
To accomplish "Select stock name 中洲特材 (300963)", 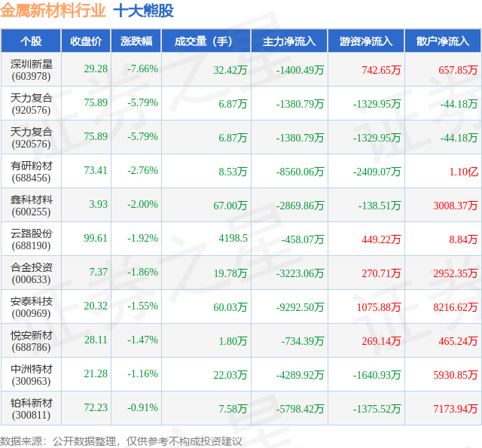I will pyautogui.click(x=31, y=374).
